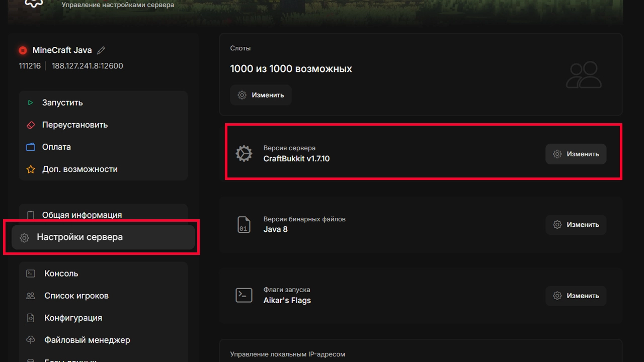The image size is (644, 362).
Task: Click the eraser icon beside Переустановить
Action: tap(31, 125)
